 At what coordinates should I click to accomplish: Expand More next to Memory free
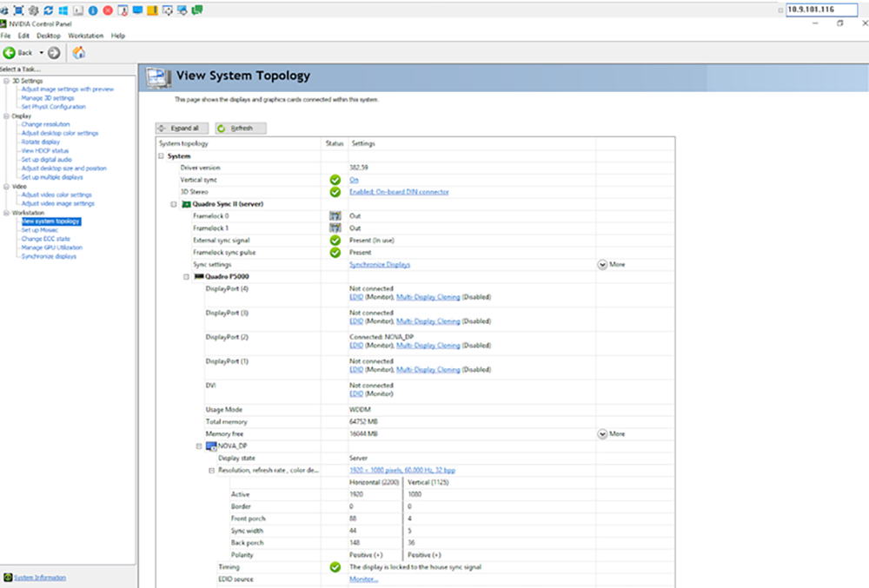click(x=611, y=434)
